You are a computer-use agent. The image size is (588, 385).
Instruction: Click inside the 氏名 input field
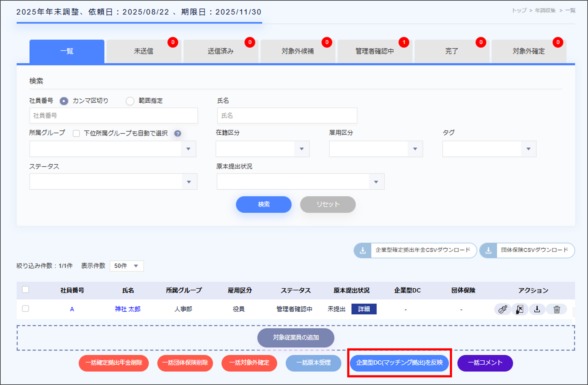(x=287, y=115)
